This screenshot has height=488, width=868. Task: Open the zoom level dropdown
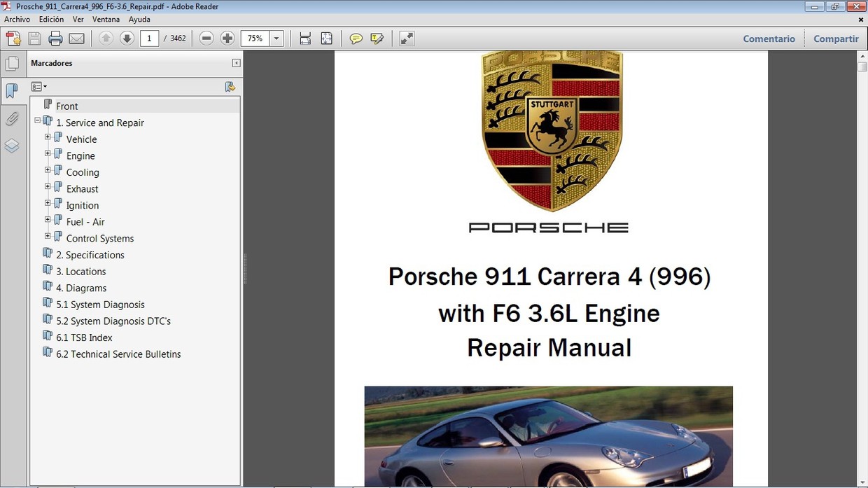click(x=276, y=39)
